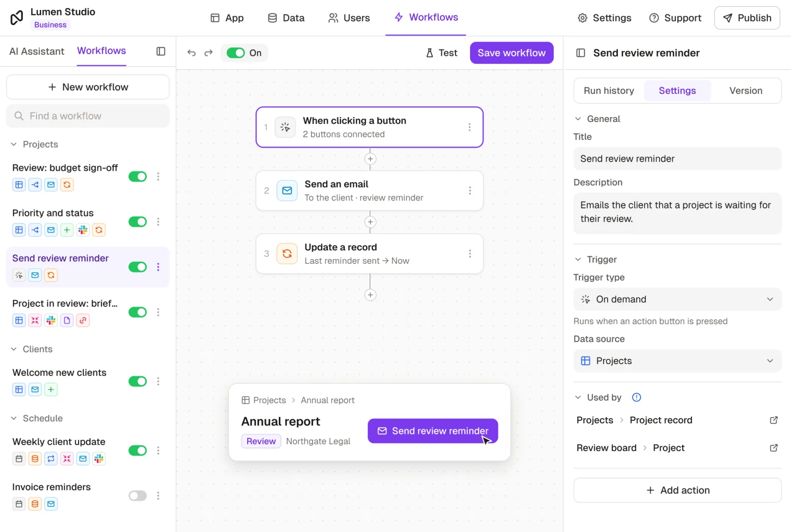Click the New workflow button
791x532 pixels.
[x=88, y=87]
